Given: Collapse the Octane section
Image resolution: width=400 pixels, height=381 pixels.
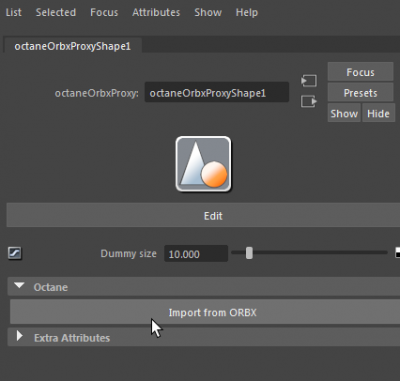Looking at the screenshot, I should (19, 286).
